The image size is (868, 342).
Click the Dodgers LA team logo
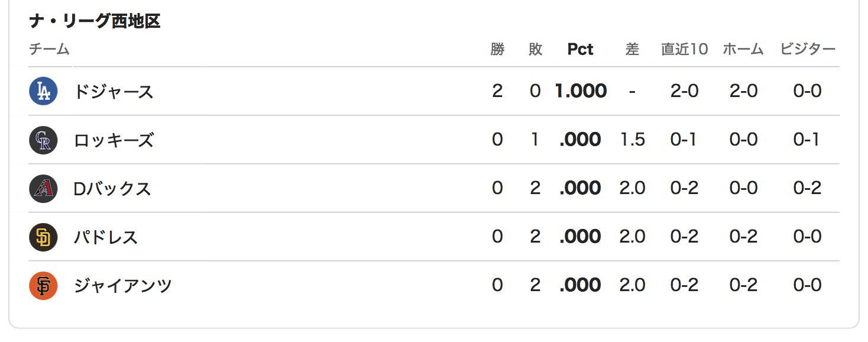click(43, 91)
